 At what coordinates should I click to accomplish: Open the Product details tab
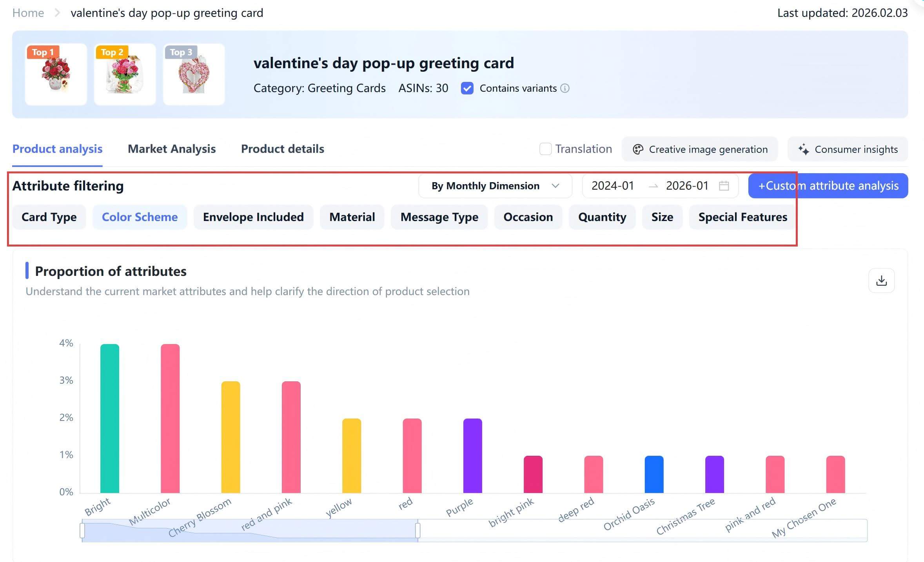pyautogui.click(x=282, y=149)
